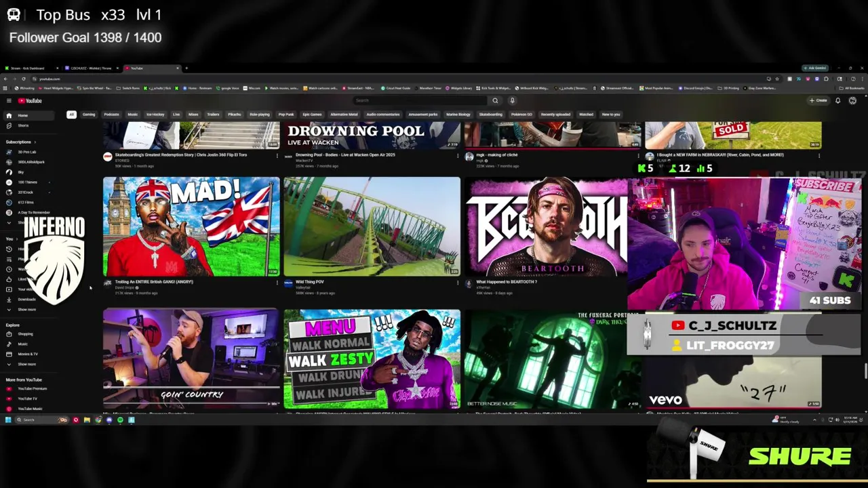868x488 pixels.
Task: Open the All Bookmarks folder
Action: click(852, 88)
